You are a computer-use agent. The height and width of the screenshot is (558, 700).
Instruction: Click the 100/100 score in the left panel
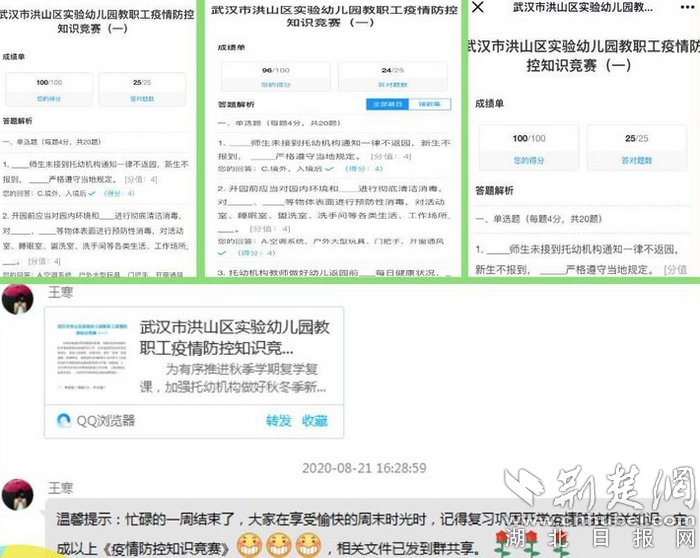tap(49, 83)
